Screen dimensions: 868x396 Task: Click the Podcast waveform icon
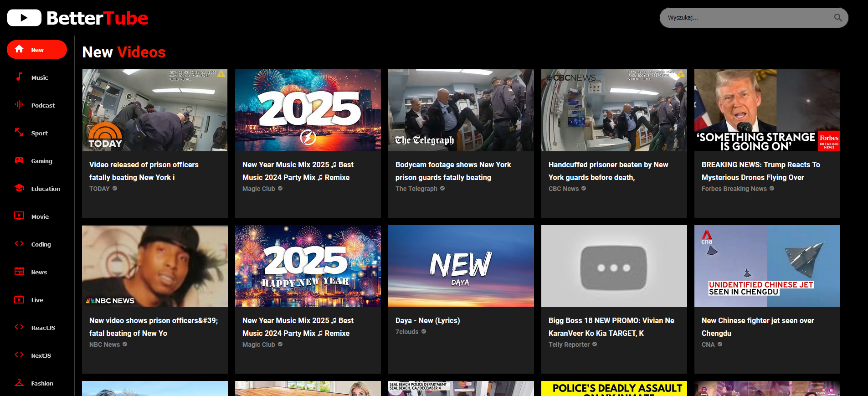(x=19, y=105)
